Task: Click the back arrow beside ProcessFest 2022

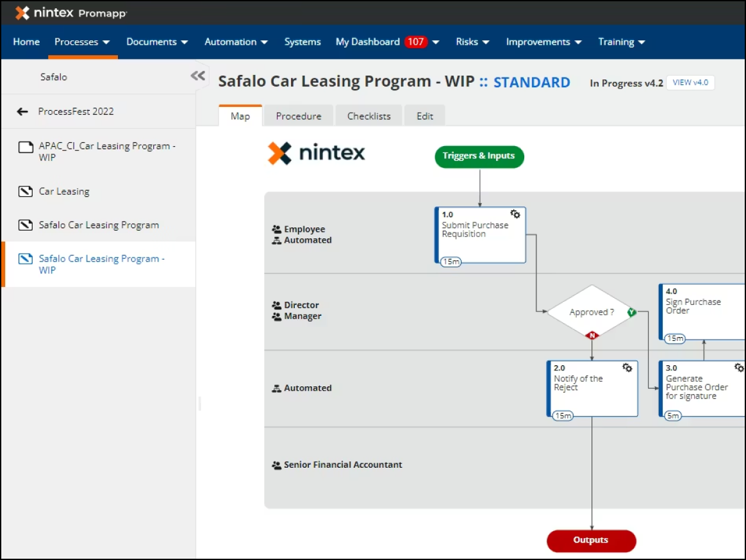Action: pos(22,112)
